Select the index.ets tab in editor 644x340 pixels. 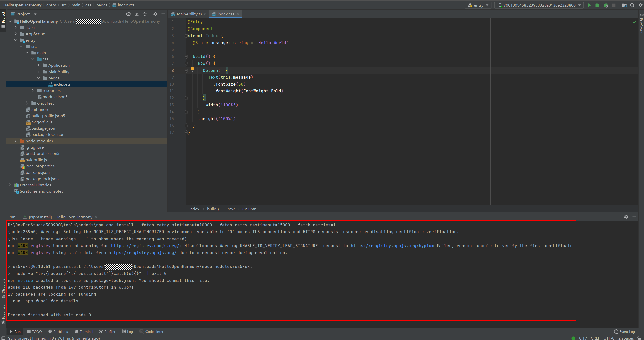point(225,14)
